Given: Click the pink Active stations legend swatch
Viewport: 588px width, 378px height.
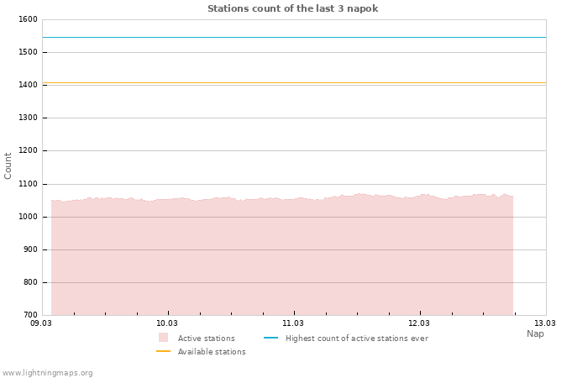Looking at the screenshot, I should [x=163, y=338].
